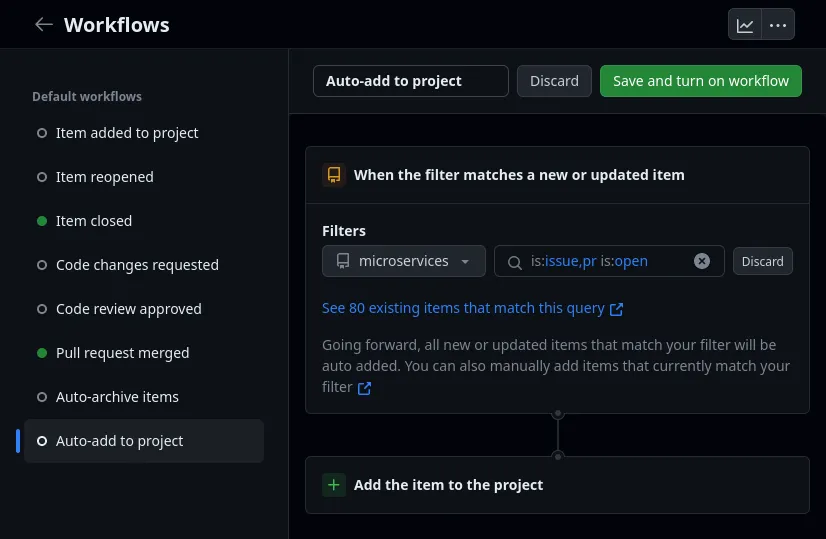Click the external link icon after 'existing items'
Screen dimensions: 826x539
616,309
